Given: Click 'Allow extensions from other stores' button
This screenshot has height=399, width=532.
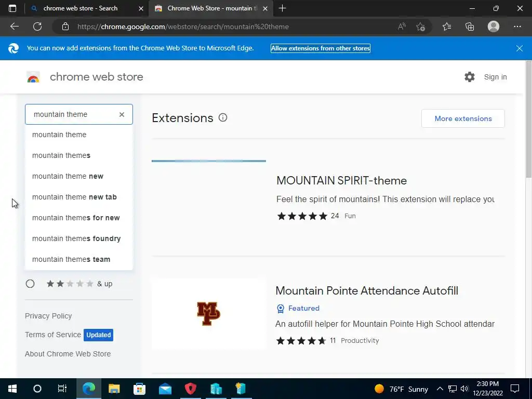Looking at the screenshot, I should 320,48.
